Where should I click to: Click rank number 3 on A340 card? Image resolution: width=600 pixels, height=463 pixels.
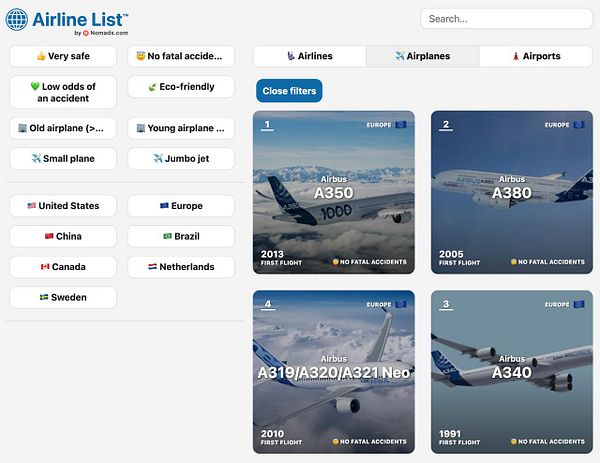[x=446, y=305]
